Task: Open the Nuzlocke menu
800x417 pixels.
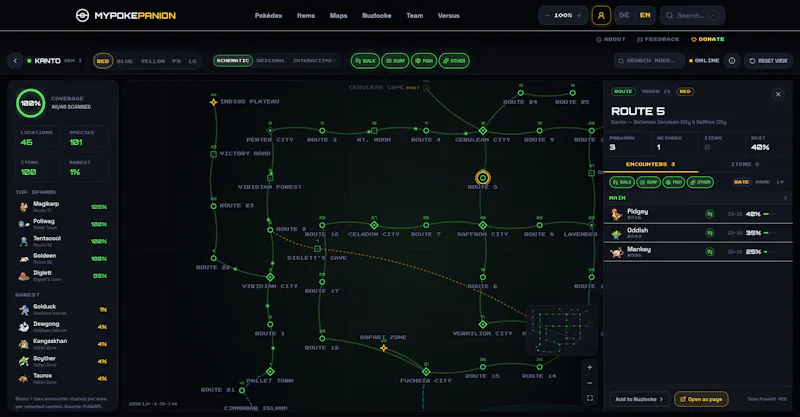Action: coord(377,16)
